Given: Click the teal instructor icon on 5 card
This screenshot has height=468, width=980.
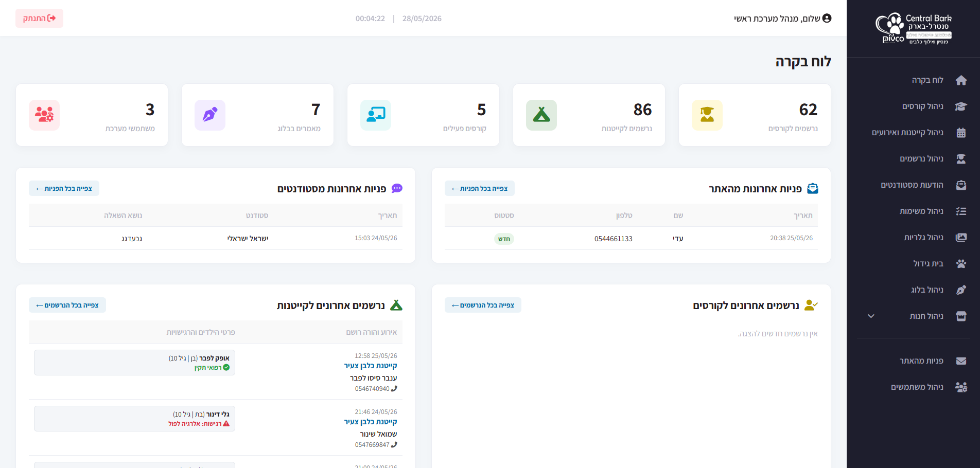Looking at the screenshot, I should pos(376,115).
